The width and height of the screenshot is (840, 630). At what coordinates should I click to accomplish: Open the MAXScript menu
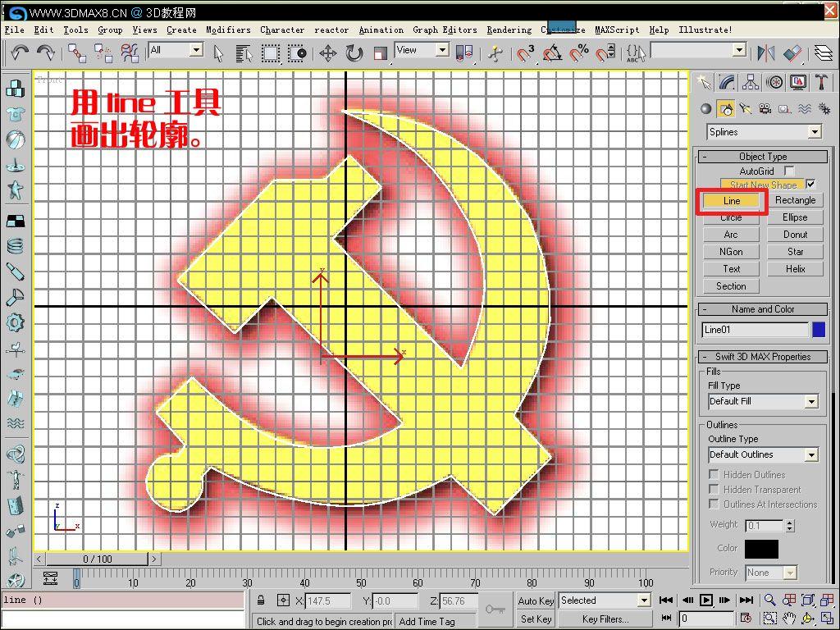pyautogui.click(x=617, y=30)
